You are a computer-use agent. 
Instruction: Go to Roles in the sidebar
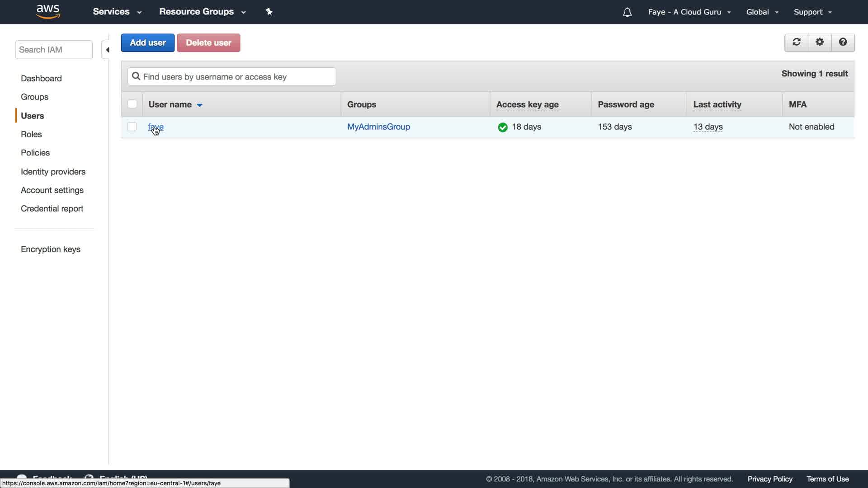pyautogui.click(x=31, y=134)
